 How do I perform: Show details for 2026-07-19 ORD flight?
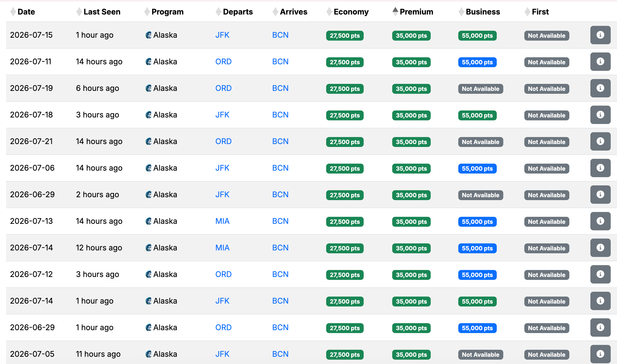pos(600,88)
